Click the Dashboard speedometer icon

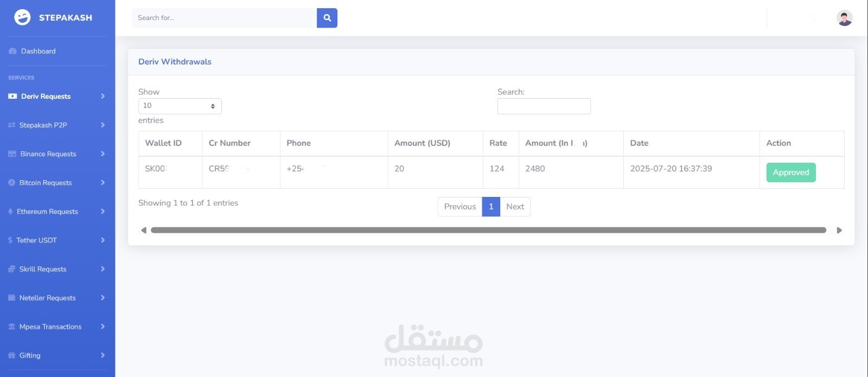(x=12, y=51)
